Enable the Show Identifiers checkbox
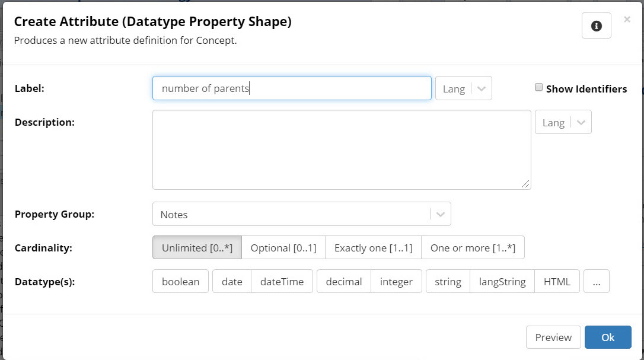 tap(538, 88)
